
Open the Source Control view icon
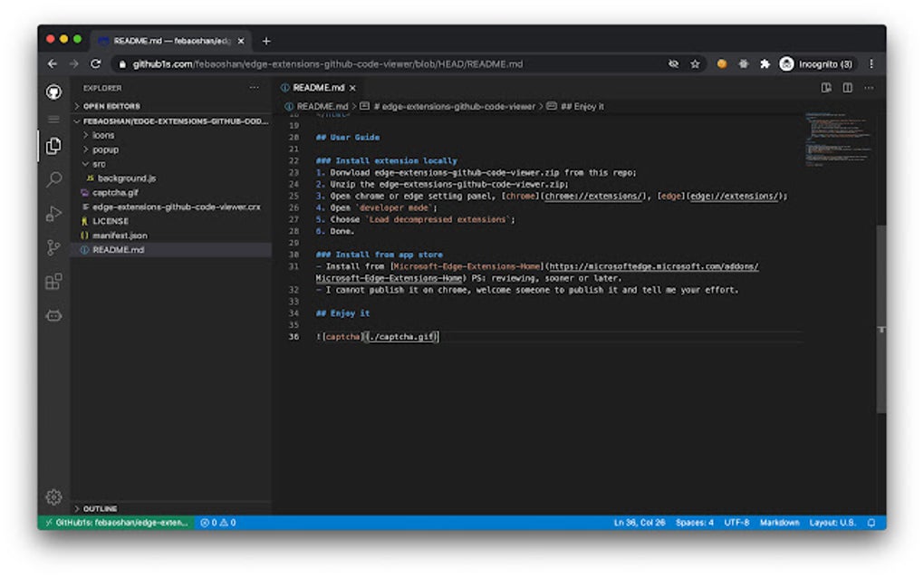(53, 247)
